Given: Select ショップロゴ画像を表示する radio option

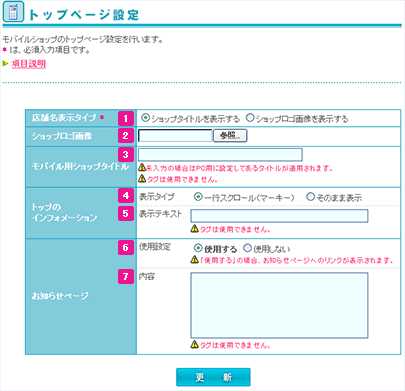Looking at the screenshot, I should (x=250, y=118).
